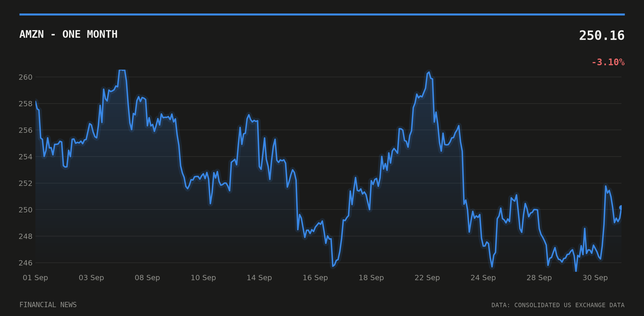Click the AMZN - ONE MONTH title
This screenshot has width=644, height=316.
click(x=68, y=35)
